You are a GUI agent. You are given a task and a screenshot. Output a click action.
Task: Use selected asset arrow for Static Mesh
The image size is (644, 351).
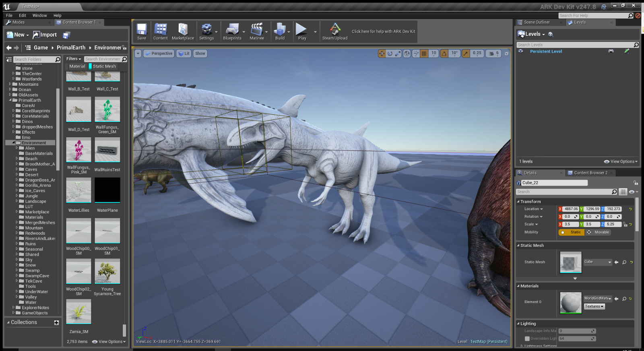(x=616, y=262)
